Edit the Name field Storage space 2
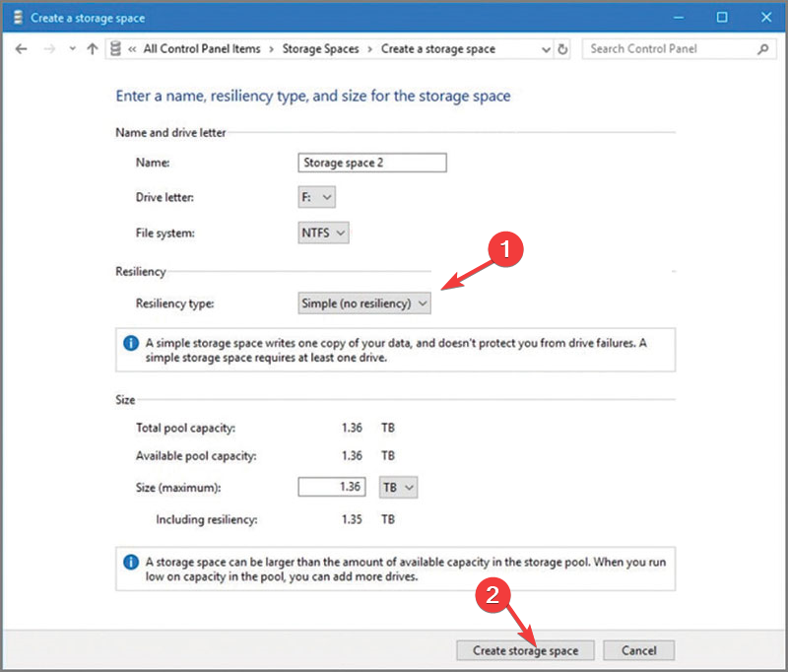The width and height of the screenshot is (788, 672). (x=372, y=163)
